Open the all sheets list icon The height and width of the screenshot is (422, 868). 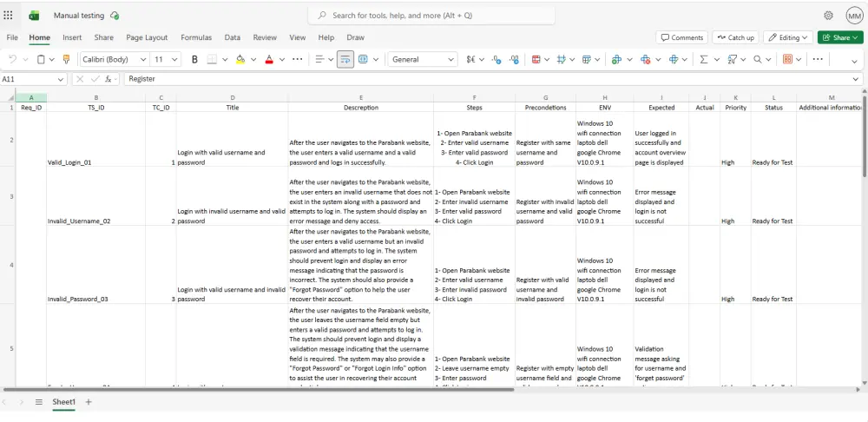point(39,402)
